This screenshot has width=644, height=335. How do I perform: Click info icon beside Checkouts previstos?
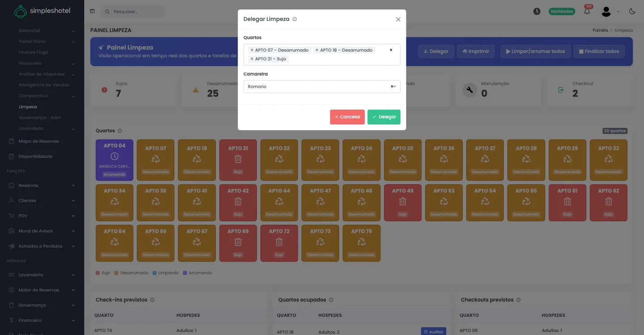(518, 300)
